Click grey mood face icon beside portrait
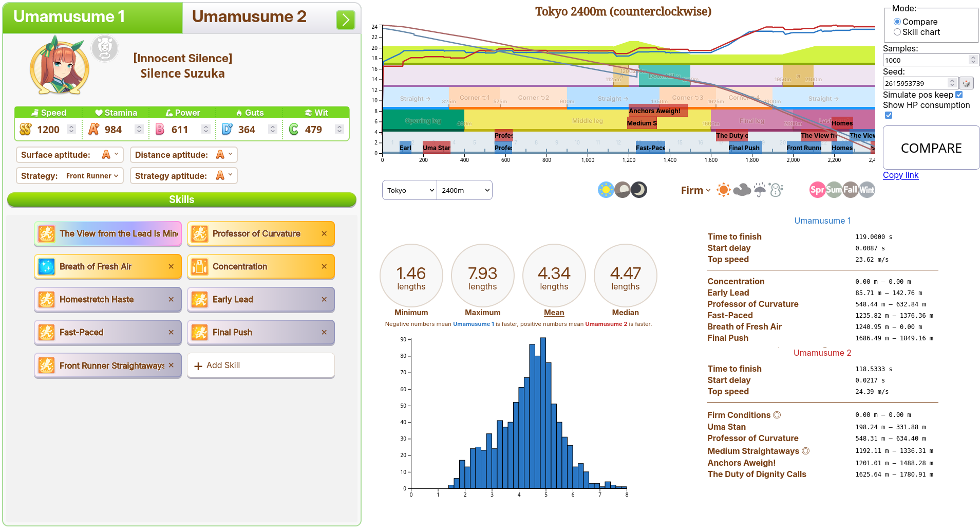 pos(105,49)
